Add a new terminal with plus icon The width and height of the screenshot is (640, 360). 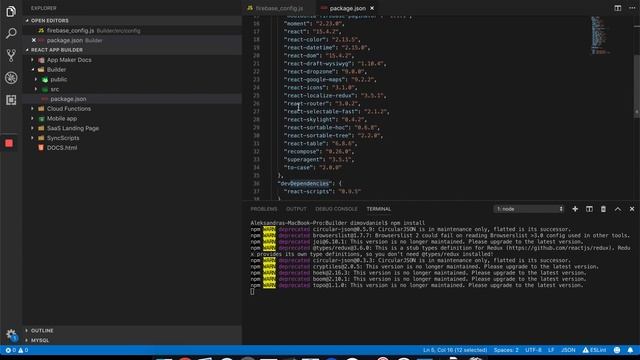point(575,209)
